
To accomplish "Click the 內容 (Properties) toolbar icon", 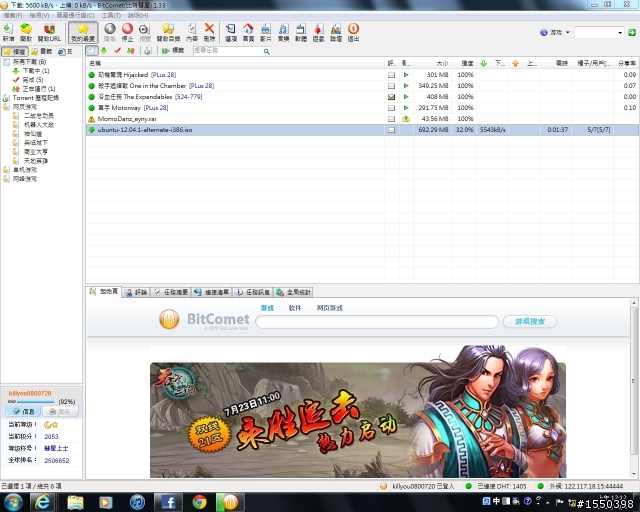I will (x=191, y=32).
